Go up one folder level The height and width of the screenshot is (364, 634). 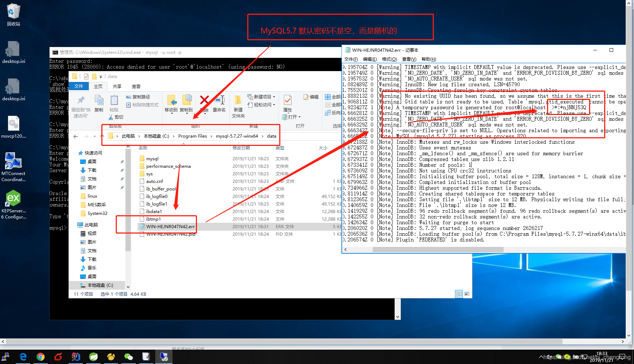click(102, 136)
